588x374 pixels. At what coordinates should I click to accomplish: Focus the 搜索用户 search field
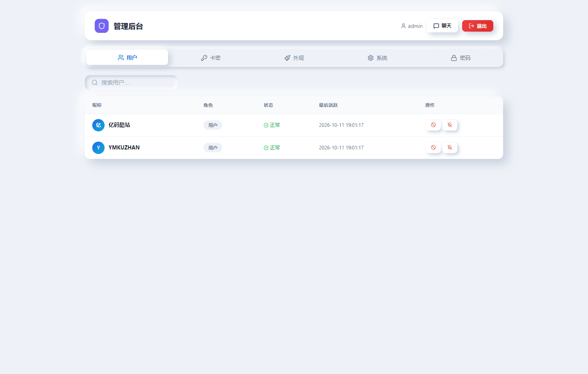(131, 83)
